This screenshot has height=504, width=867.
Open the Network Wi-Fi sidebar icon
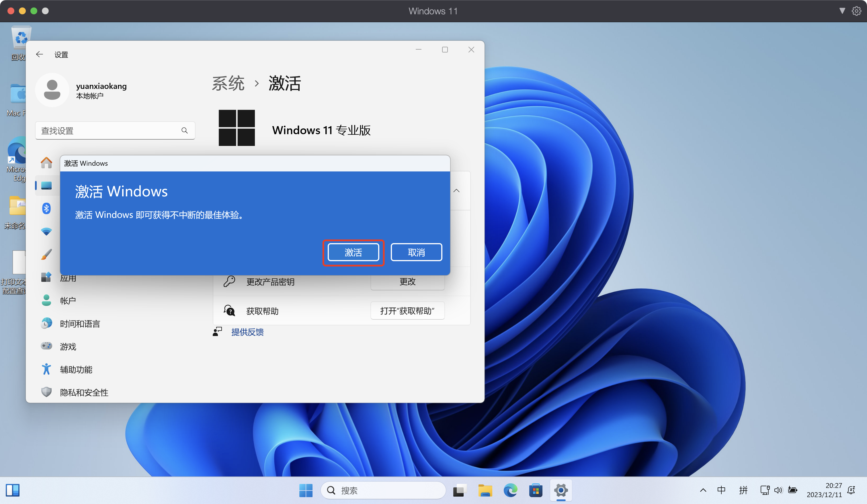point(46,232)
